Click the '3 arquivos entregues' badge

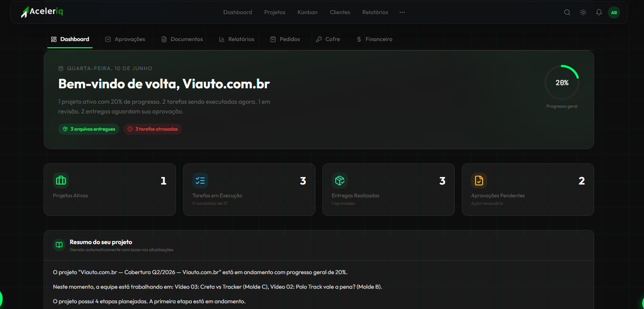pyautogui.click(x=89, y=129)
